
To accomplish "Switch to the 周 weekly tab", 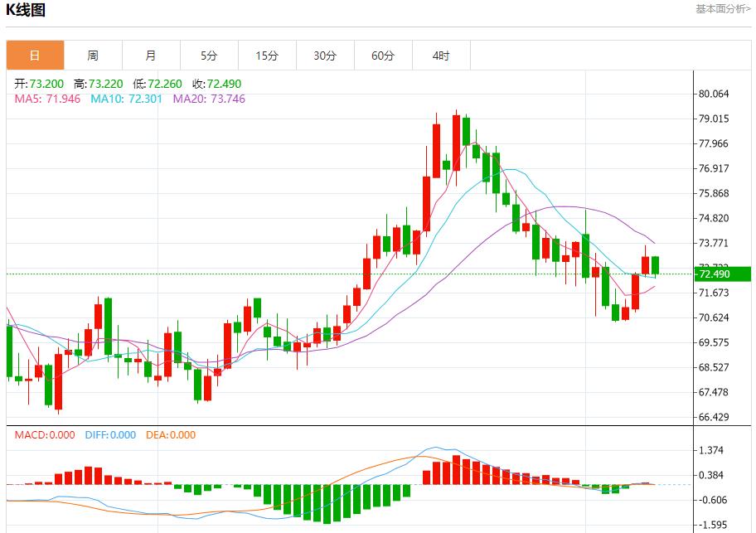I will pyautogui.click(x=93, y=56).
